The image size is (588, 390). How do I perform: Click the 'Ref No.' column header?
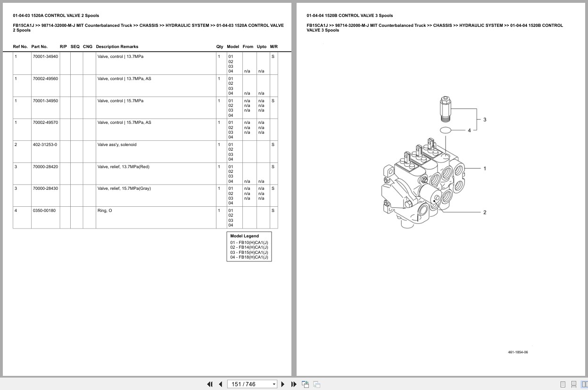pos(20,47)
